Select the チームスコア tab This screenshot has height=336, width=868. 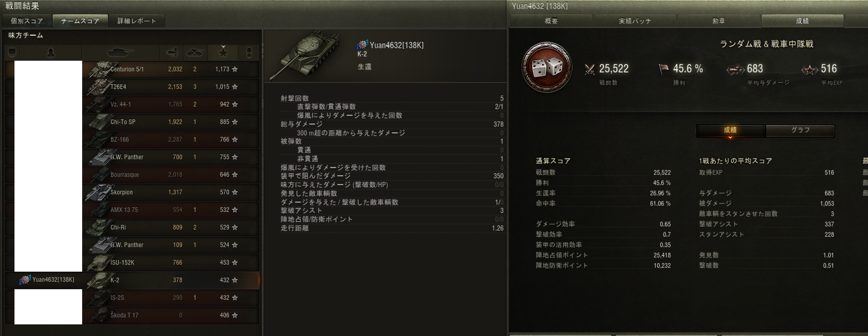[x=80, y=21]
